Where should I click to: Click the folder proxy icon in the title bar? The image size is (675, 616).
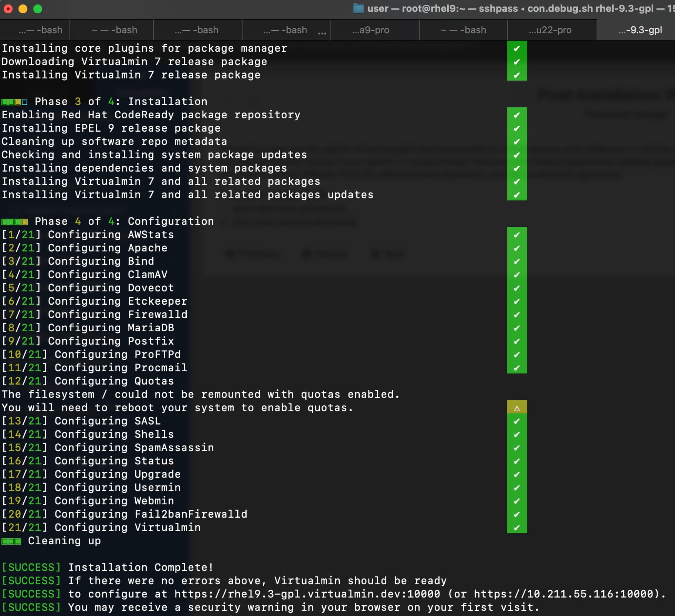point(358,9)
